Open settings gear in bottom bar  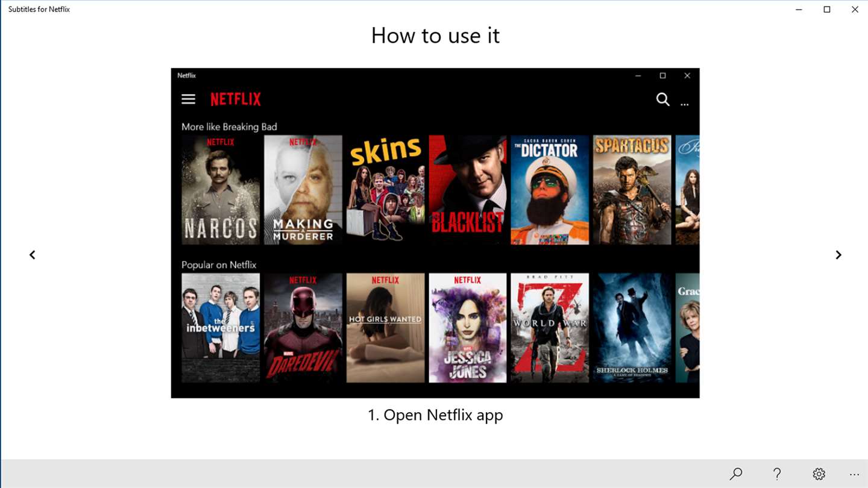tap(819, 474)
